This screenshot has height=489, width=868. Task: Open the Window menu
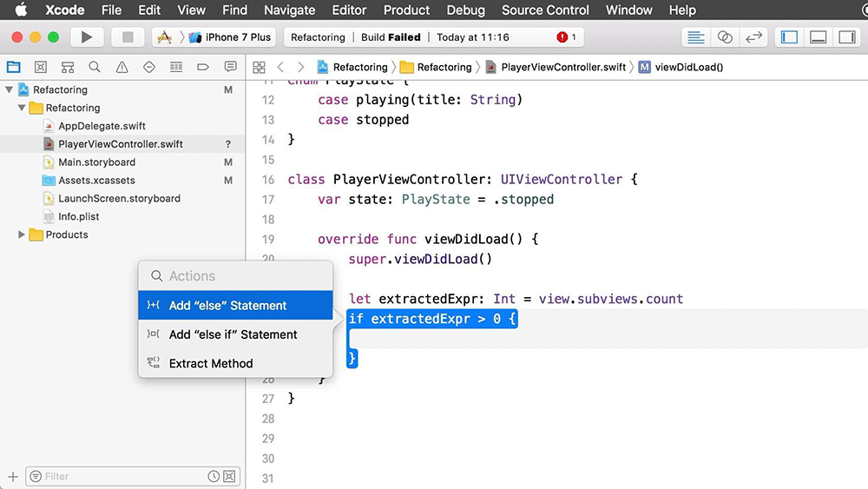point(628,10)
